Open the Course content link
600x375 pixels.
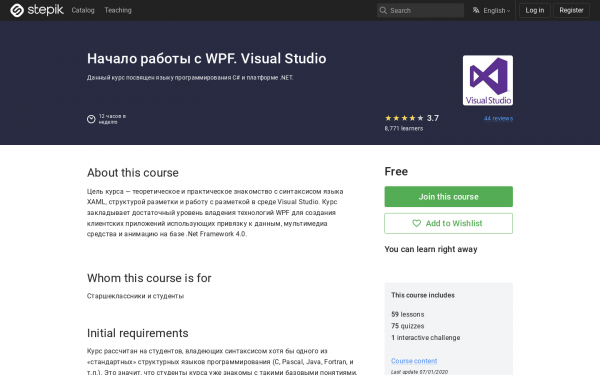pos(414,361)
